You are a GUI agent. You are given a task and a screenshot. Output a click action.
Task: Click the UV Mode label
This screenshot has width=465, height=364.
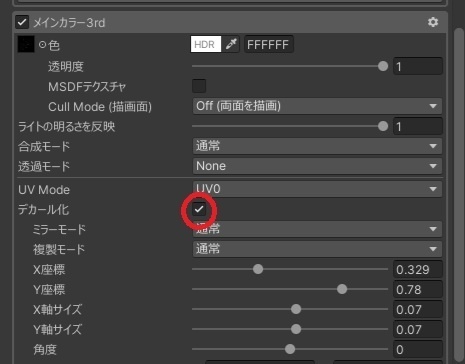click(x=44, y=190)
